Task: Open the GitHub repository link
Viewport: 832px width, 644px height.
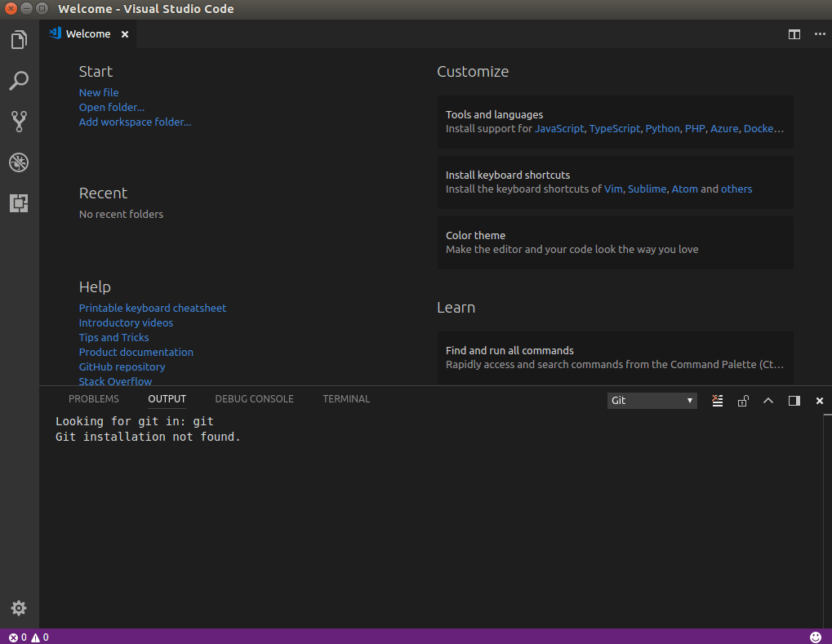Action: click(122, 367)
